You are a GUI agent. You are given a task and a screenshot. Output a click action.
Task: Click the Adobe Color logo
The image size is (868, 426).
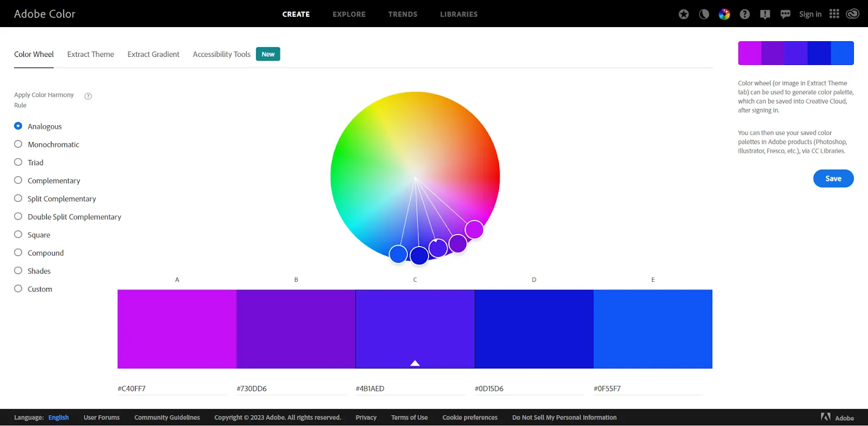[x=44, y=14]
